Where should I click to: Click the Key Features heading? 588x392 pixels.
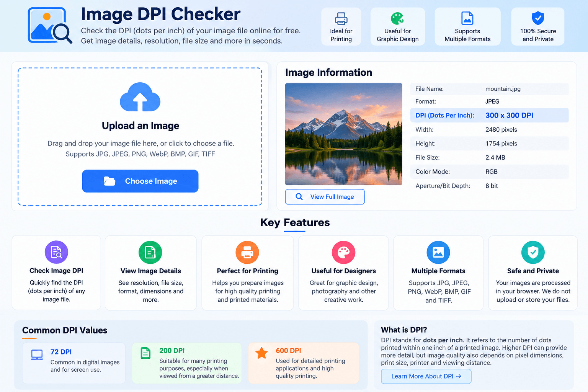[295, 222]
